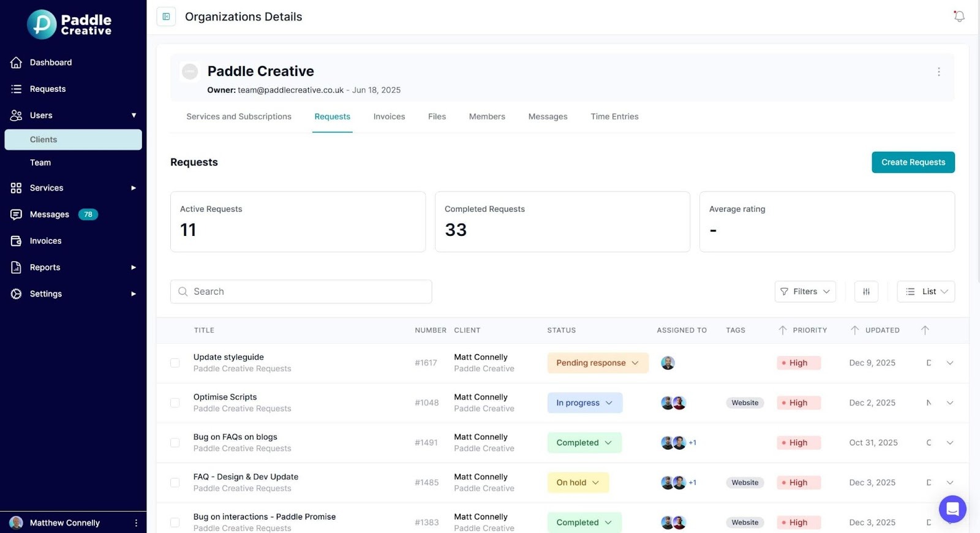Viewport: 980px width, 533px height.
Task: Collapse the Users submenu arrow
Action: [134, 115]
